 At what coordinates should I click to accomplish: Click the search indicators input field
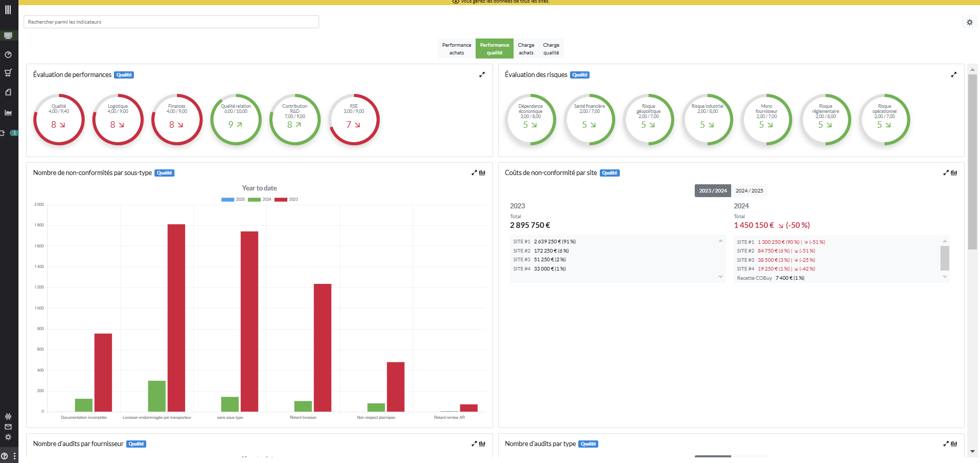[x=171, y=22]
